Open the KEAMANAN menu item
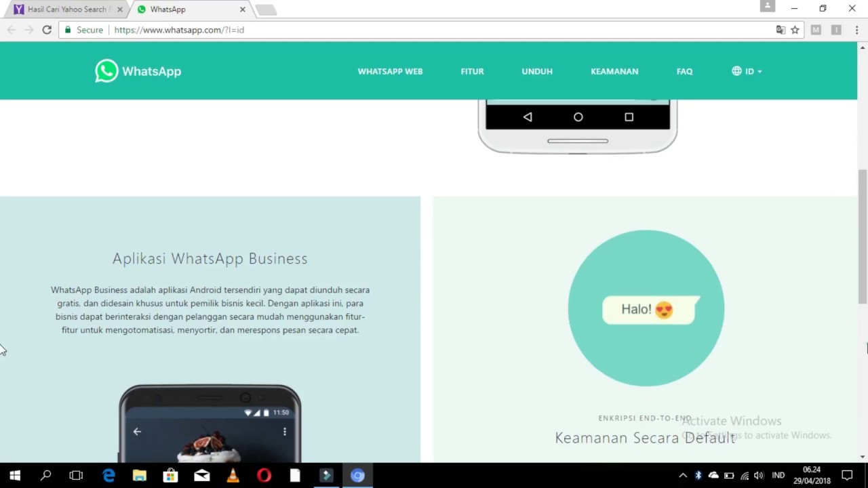Image resolution: width=868 pixels, height=488 pixels. coord(614,71)
